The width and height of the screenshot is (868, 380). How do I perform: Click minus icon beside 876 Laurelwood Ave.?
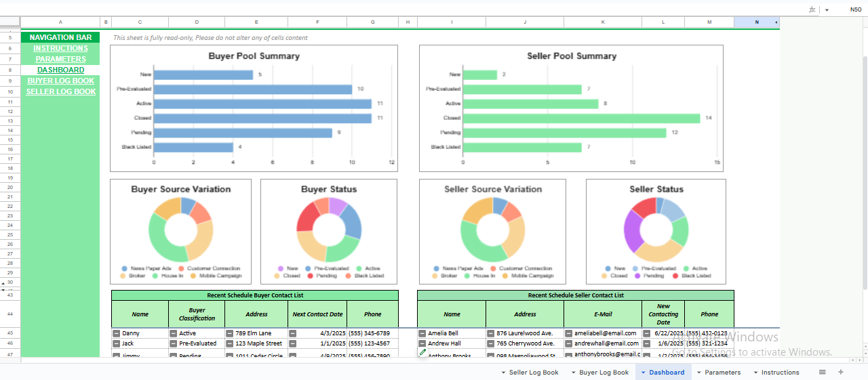point(491,333)
